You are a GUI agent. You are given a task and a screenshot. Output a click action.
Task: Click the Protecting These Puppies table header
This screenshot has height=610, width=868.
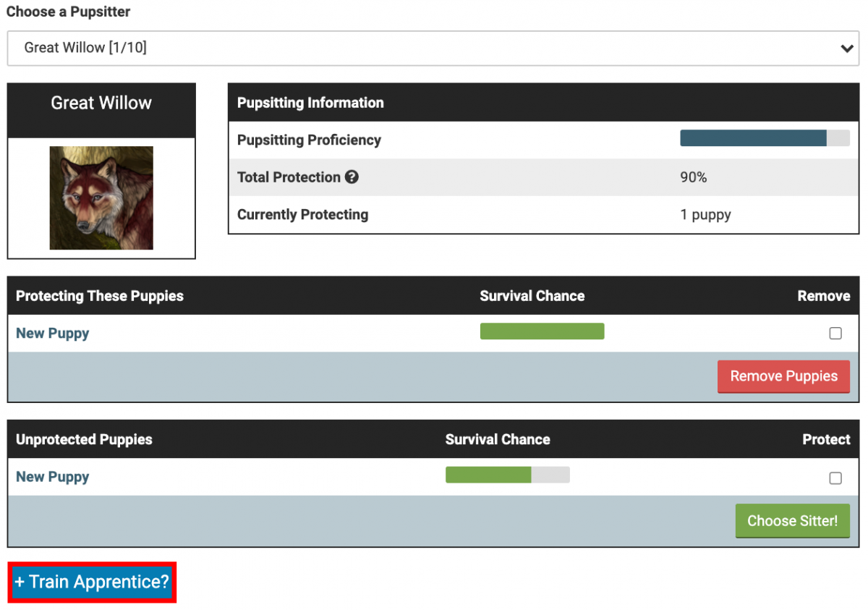point(100,296)
